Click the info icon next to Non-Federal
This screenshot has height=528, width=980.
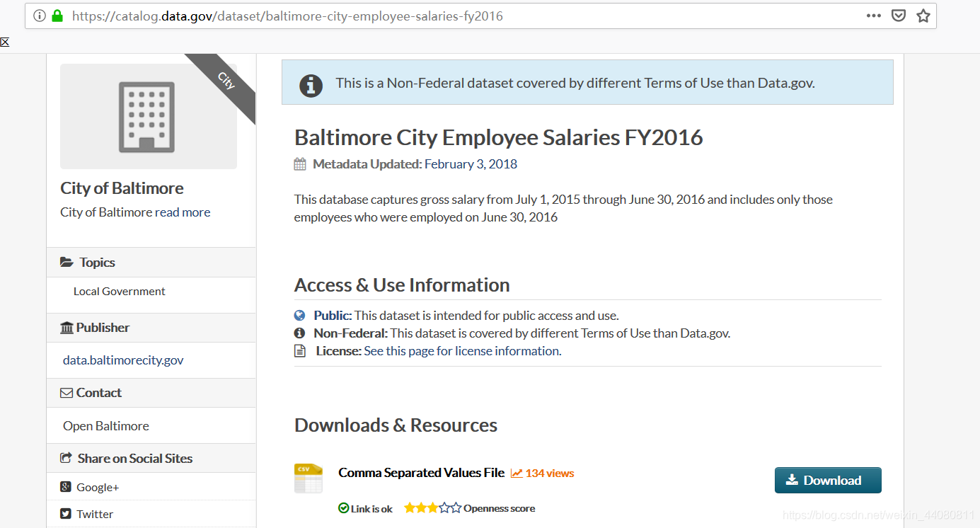tap(300, 333)
